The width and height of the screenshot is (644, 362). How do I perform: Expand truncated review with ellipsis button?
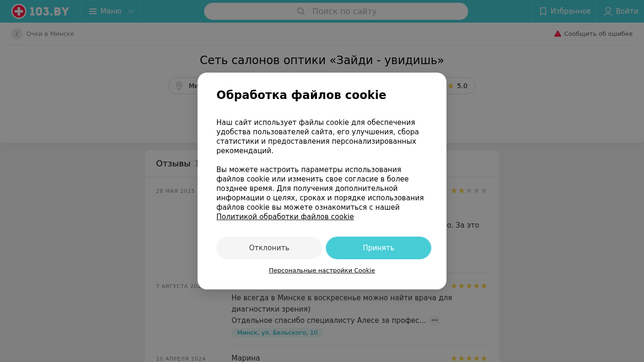(435, 321)
